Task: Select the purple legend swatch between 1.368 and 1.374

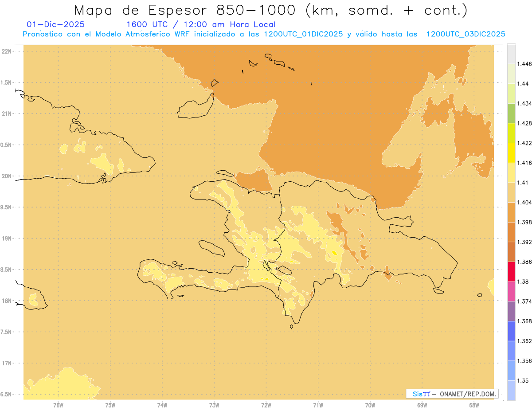Action: pyautogui.click(x=511, y=311)
